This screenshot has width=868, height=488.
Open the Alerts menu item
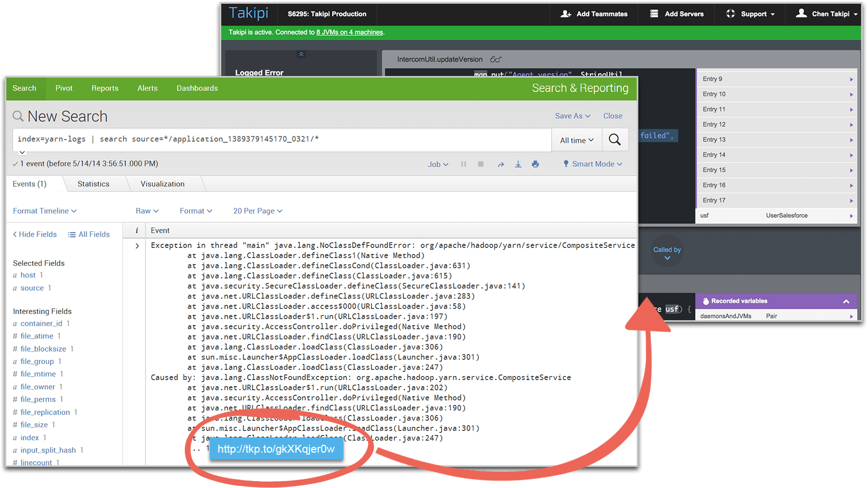coord(148,89)
